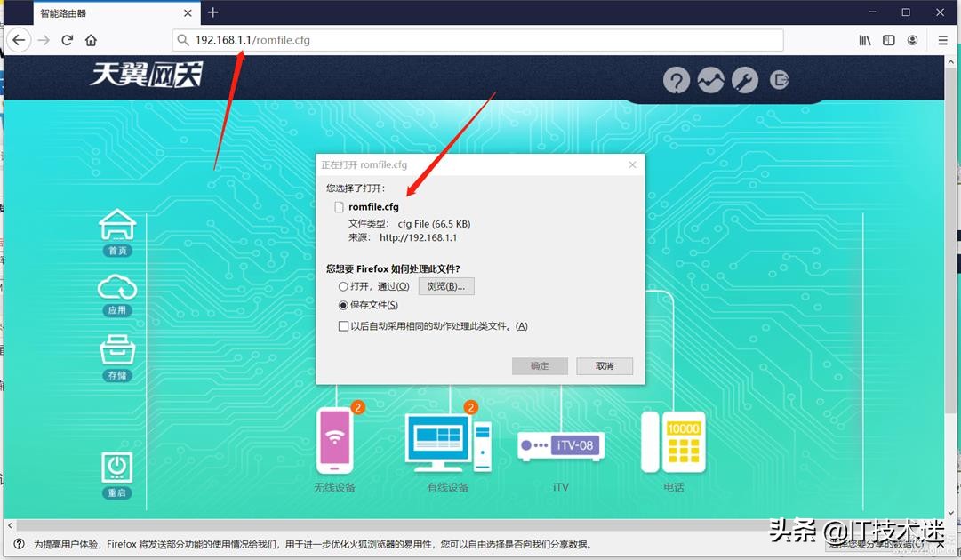Click the 无线设备 phone icon
The width and height of the screenshot is (961, 560).
click(335, 440)
